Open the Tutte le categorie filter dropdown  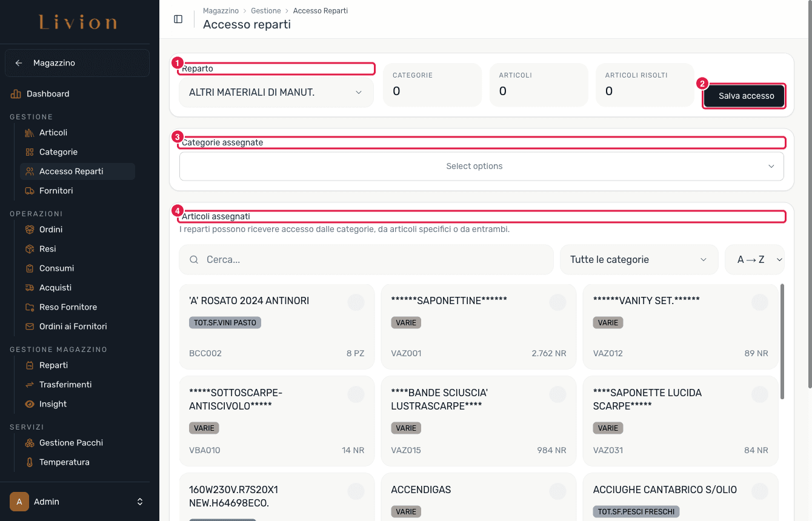coord(639,259)
